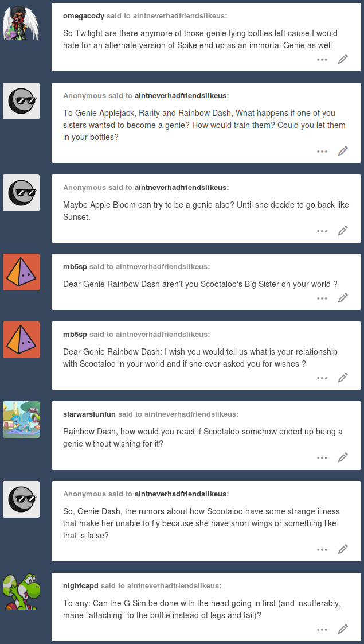Click the pencil answer icon on omegacody's ask
The width and height of the screenshot is (364, 644).
click(343, 59)
